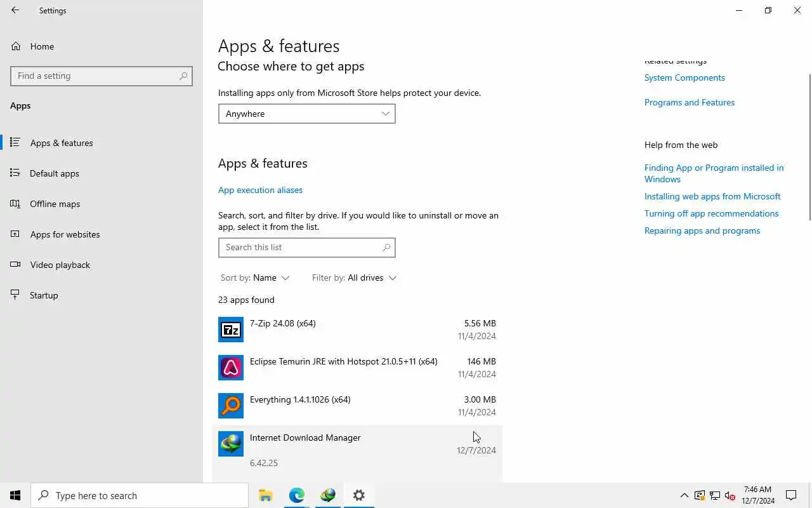Click the muted volume tray icon
This screenshot has height=508, width=812.
pyautogui.click(x=730, y=495)
